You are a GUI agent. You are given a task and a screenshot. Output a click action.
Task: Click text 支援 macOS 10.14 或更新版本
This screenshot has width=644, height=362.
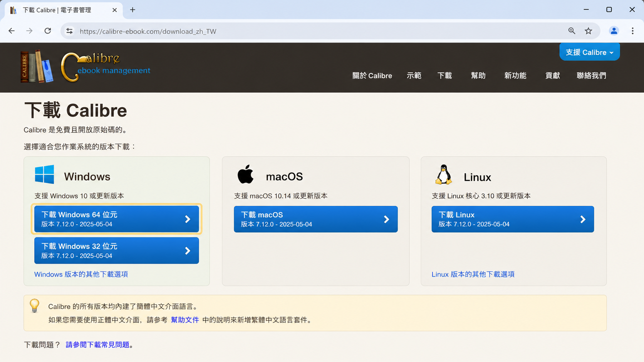tap(281, 196)
